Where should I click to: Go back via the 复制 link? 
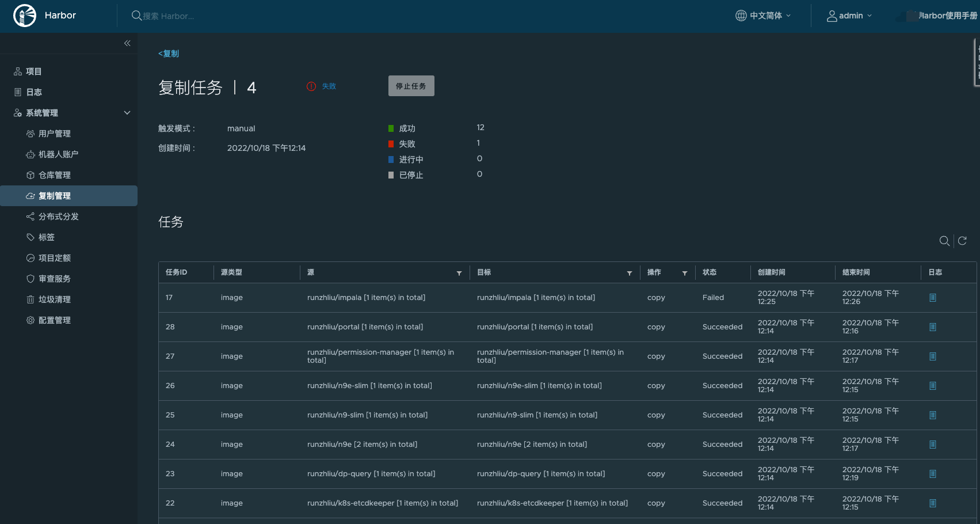pos(169,54)
